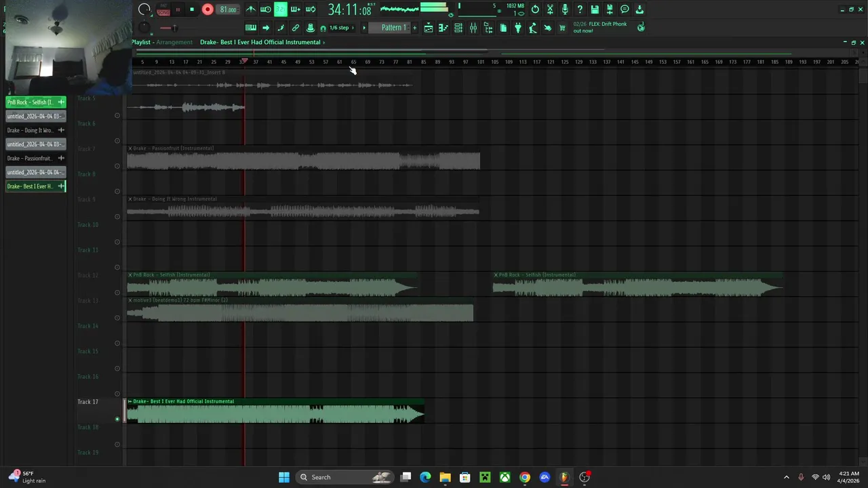The image size is (868, 488).
Task: Click the stamp icon in the snap toolbar
Action: pos(311,28)
